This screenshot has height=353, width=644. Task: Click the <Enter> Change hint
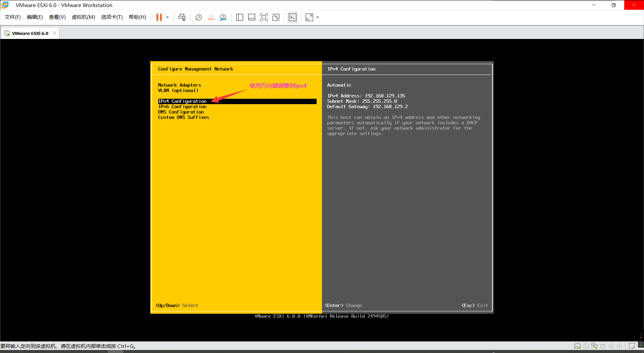click(343, 306)
